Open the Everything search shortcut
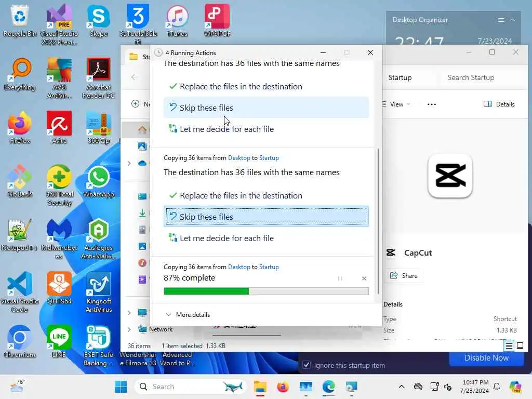The width and height of the screenshot is (532, 399). click(x=20, y=75)
